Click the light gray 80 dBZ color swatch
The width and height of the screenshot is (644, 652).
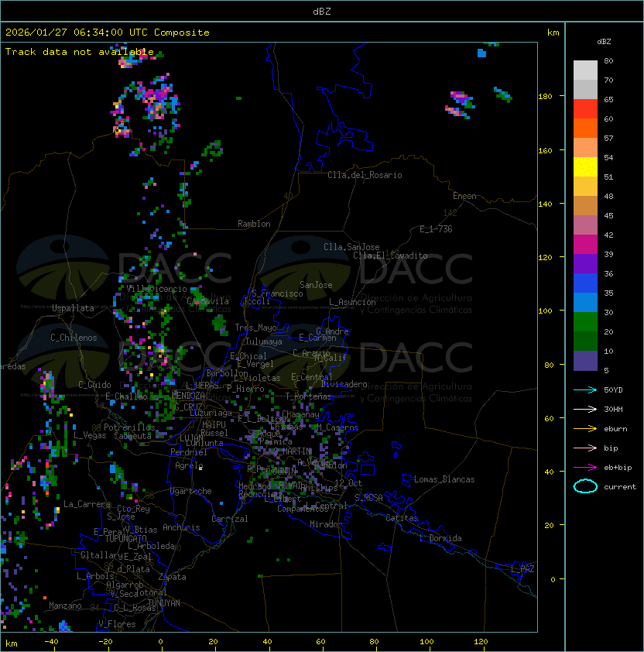click(585, 70)
